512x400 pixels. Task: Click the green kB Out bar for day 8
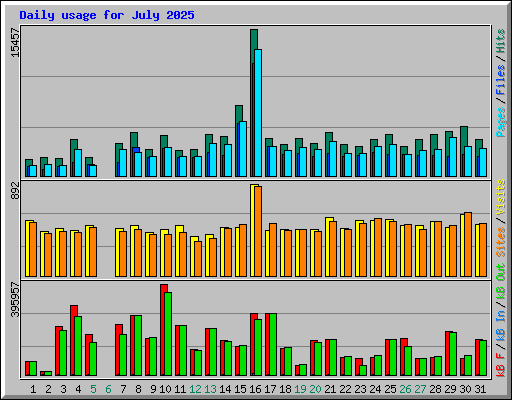point(138,346)
